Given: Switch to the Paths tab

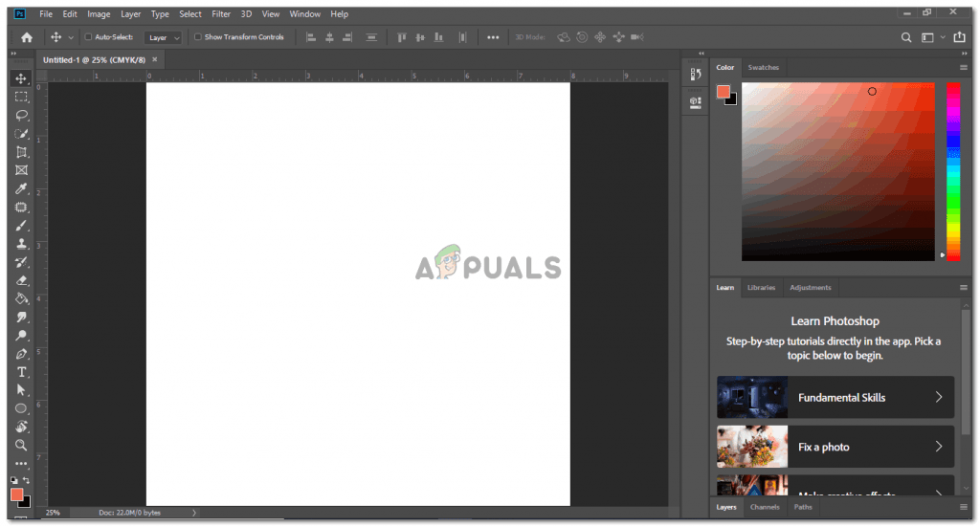Looking at the screenshot, I should 803,507.
